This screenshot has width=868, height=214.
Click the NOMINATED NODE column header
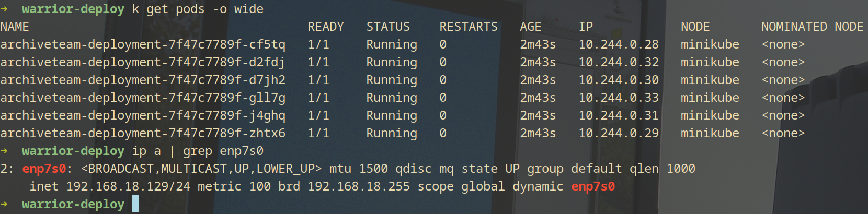pos(812,27)
